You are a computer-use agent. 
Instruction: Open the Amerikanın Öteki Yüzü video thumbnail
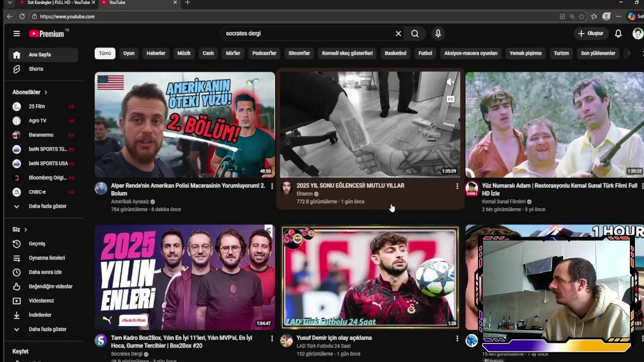pos(185,125)
